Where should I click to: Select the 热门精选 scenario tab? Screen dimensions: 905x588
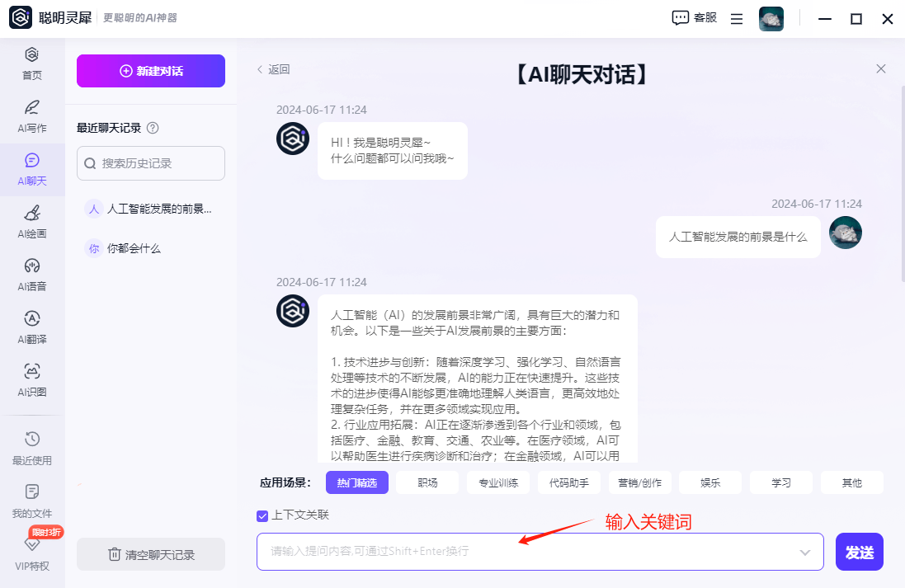pos(356,482)
